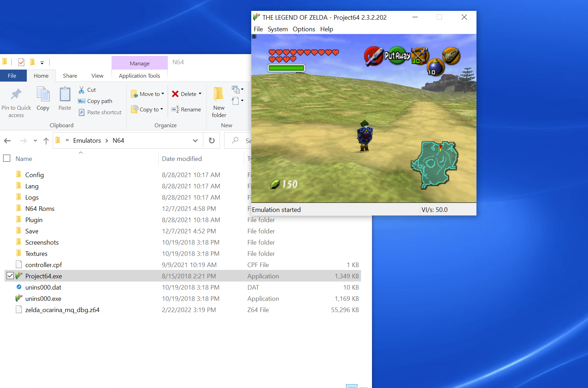Screen dimensions: 588x388
Task: Click the green Put Away action button
Action: click(397, 56)
